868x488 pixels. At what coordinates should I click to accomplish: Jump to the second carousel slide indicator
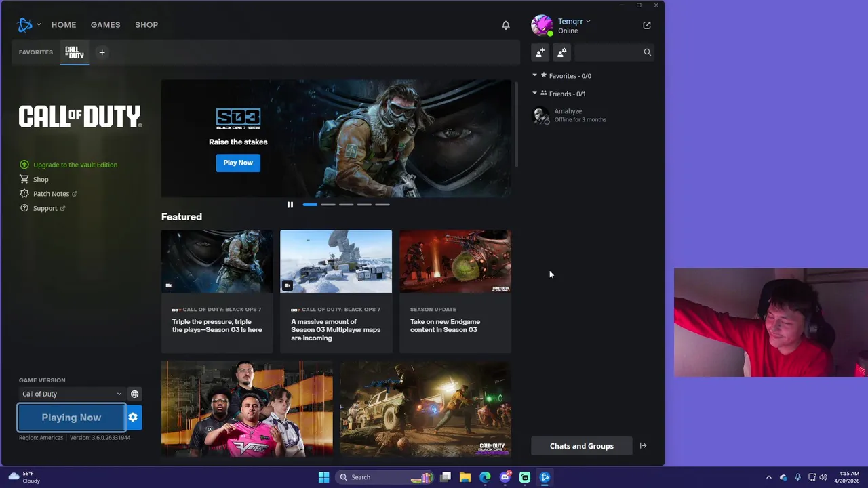pyautogui.click(x=328, y=205)
